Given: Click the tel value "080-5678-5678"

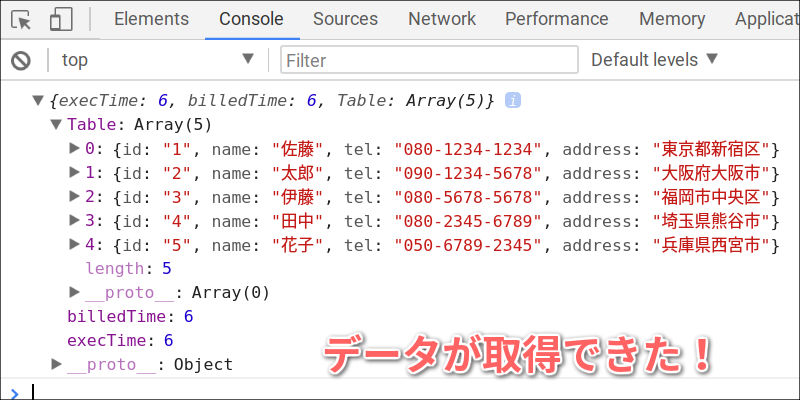Looking at the screenshot, I should tap(467, 197).
